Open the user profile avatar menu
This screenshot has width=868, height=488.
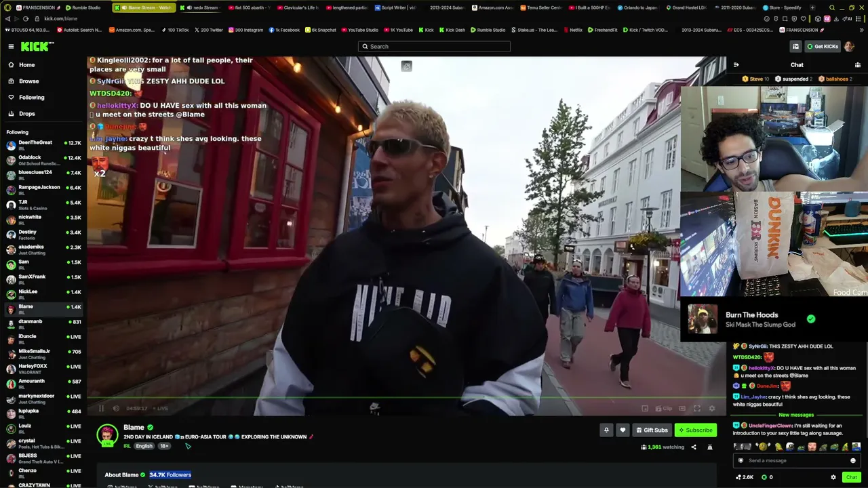pyautogui.click(x=850, y=46)
